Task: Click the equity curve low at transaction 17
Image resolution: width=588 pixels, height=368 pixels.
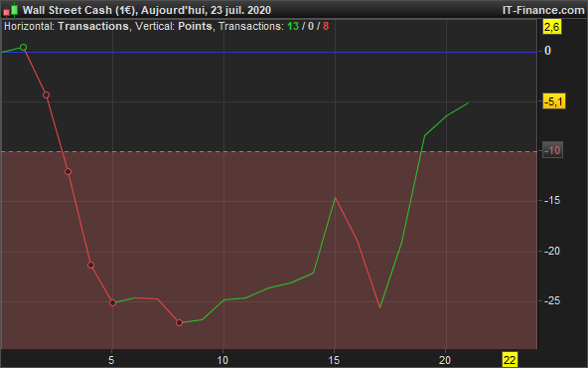Action: point(379,307)
